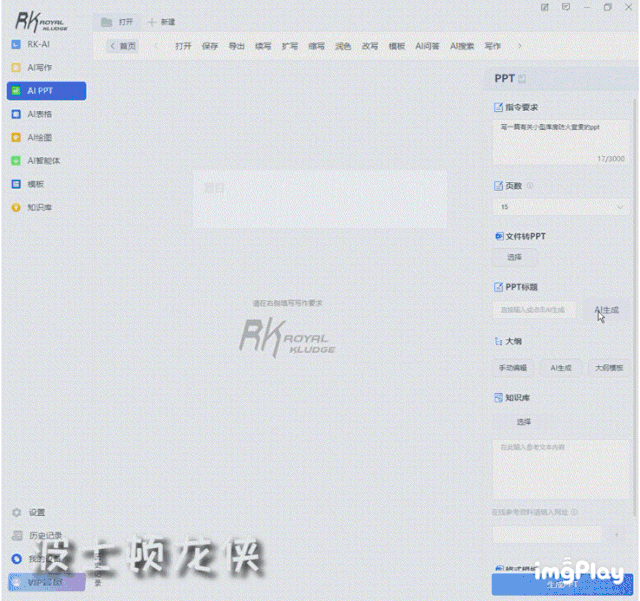Click the 题目 title box in canvas
Screen dimensions: 640x601
tap(320, 199)
